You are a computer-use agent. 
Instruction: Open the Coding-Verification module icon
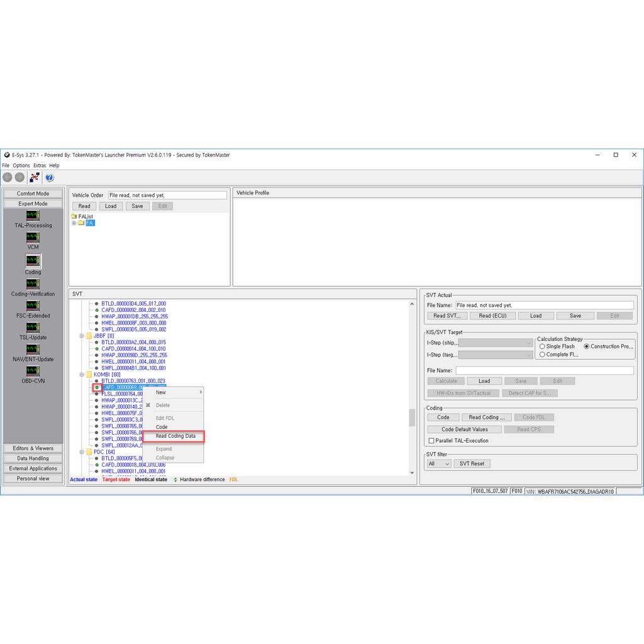coord(33,284)
